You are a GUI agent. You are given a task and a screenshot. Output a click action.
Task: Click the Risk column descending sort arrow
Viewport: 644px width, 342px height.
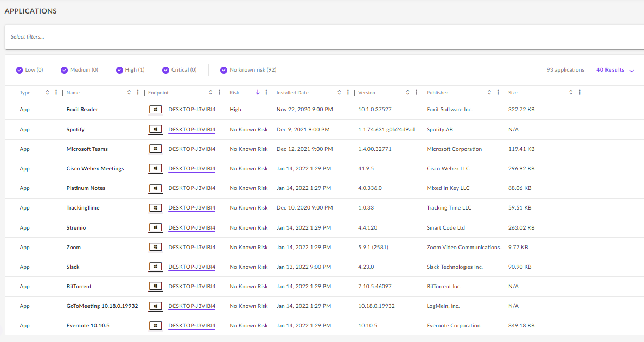(x=258, y=92)
